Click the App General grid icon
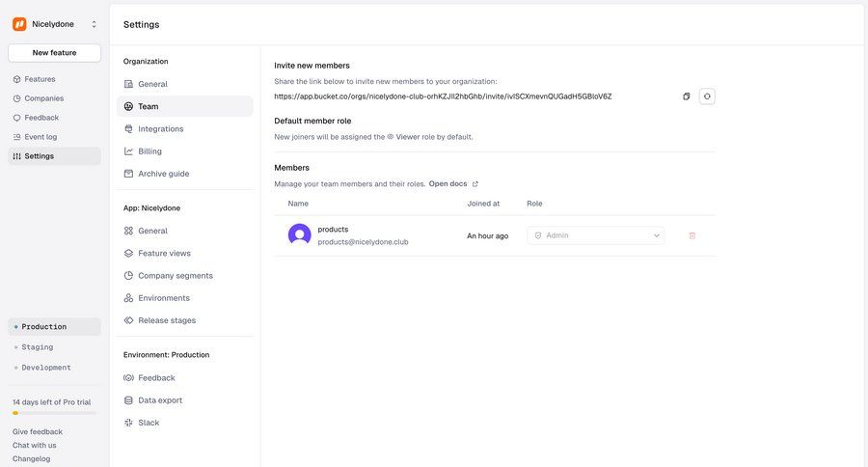 (x=128, y=231)
